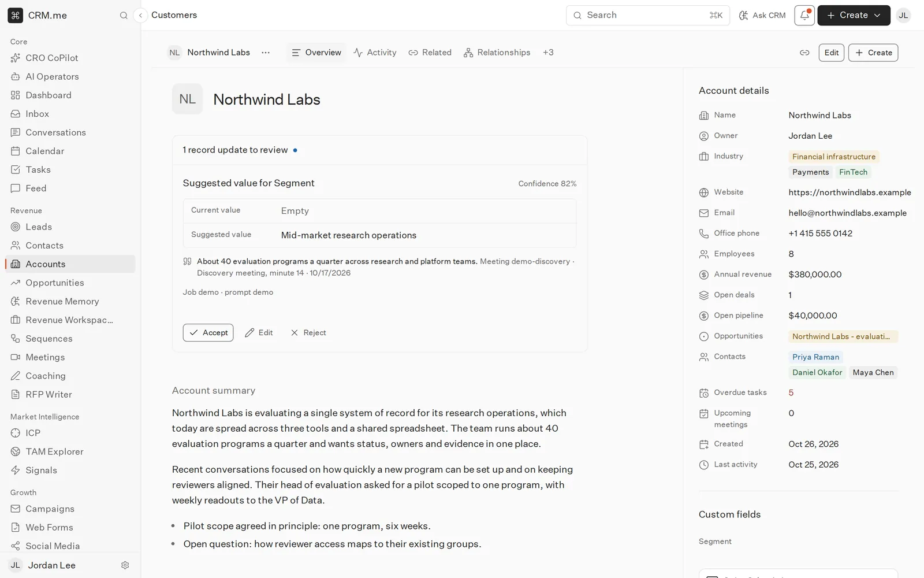The width and height of the screenshot is (924, 578).
Task: Open the three-dot menu beside Northwind Labs
Action: point(266,53)
